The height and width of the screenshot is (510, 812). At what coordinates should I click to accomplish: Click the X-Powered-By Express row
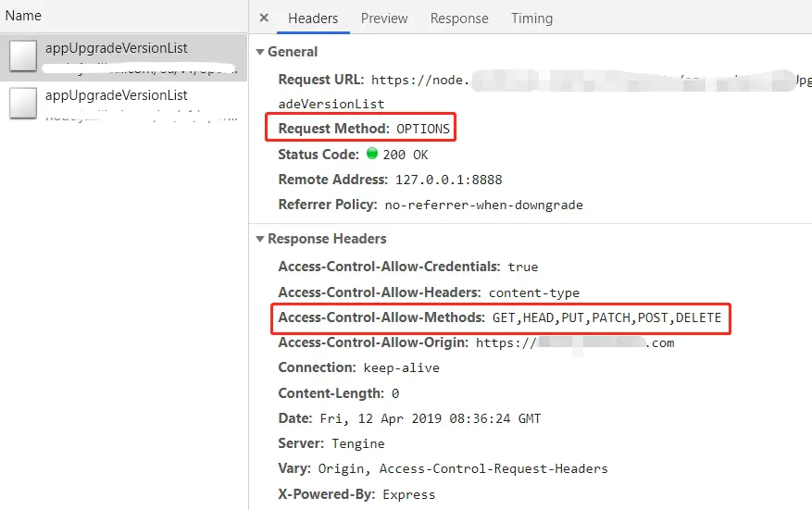(x=356, y=494)
